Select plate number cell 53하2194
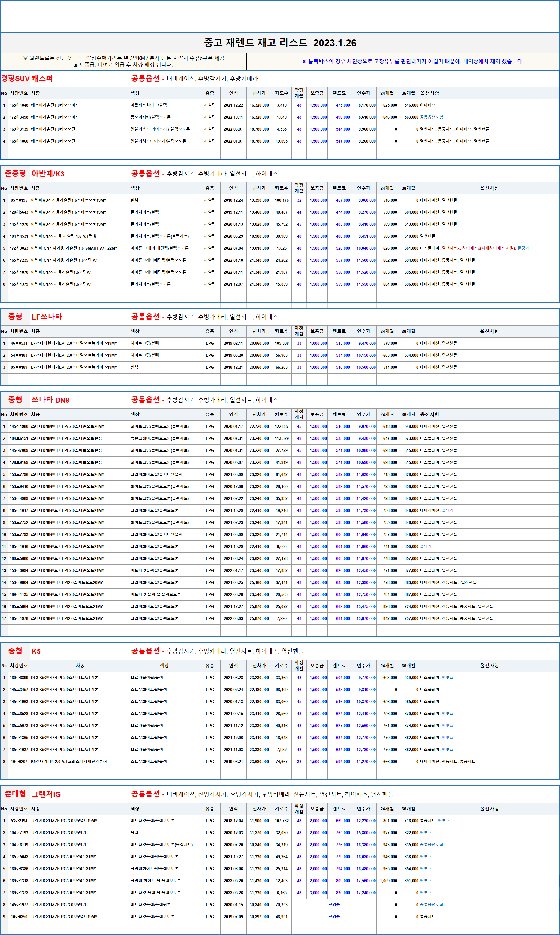Viewport: 560px width, 935px height. click(19, 821)
